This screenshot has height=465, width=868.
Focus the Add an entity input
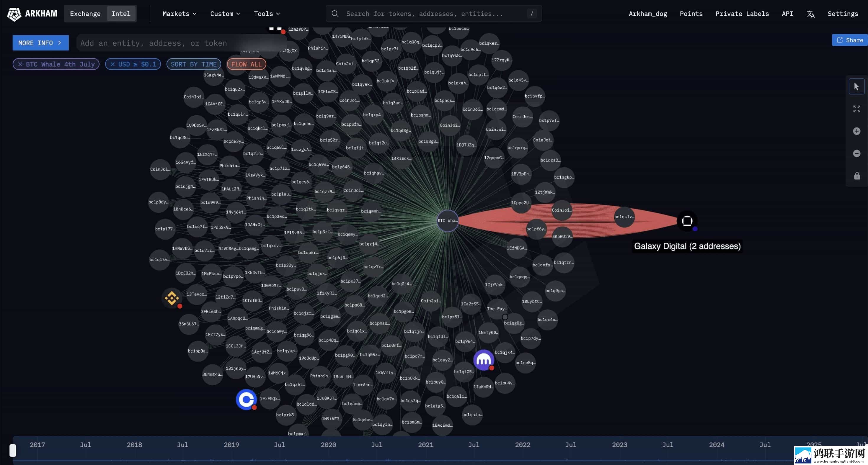click(182, 43)
